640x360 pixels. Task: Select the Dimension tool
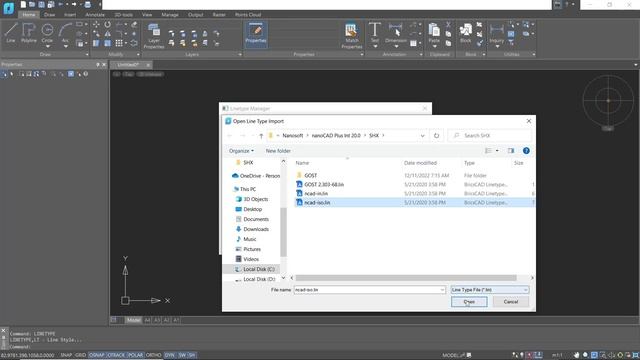click(x=396, y=33)
